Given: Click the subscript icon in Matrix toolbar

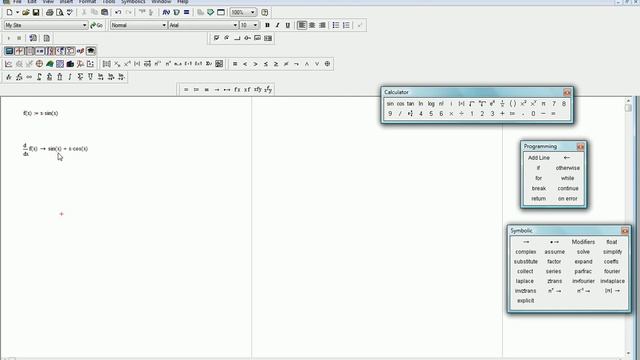Looking at the screenshot, I should [x=117, y=64].
